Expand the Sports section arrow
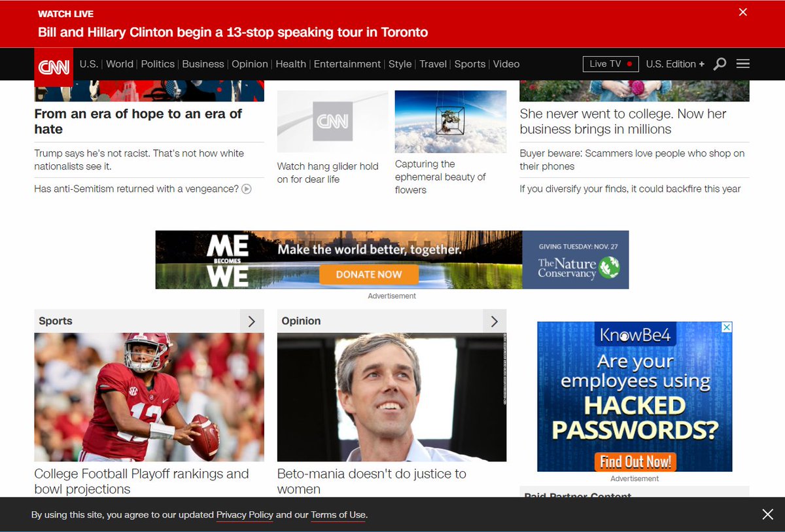Viewport: 785px width, 532px height. click(x=252, y=321)
